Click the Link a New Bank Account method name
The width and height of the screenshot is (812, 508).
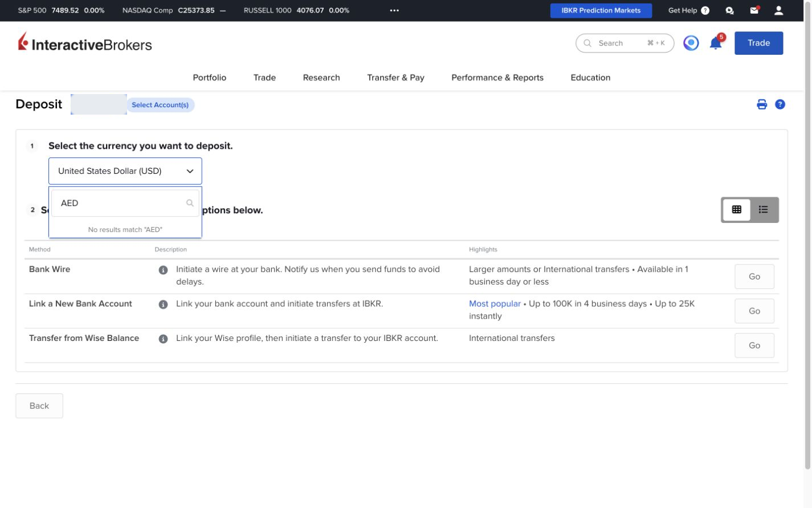tap(80, 304)
